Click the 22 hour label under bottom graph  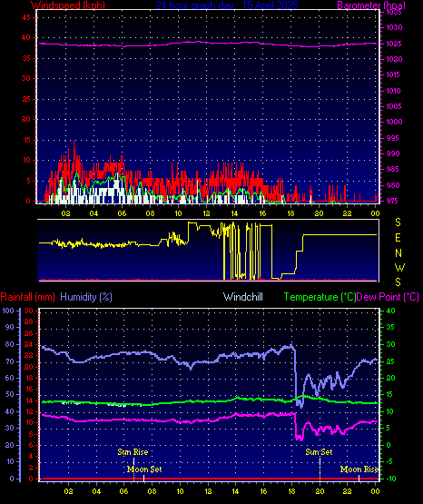[347, 491]
